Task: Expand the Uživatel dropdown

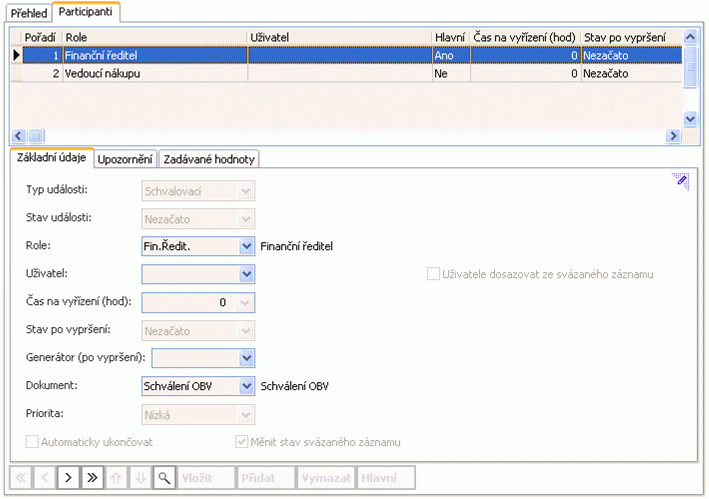Action: click(246, 274)
